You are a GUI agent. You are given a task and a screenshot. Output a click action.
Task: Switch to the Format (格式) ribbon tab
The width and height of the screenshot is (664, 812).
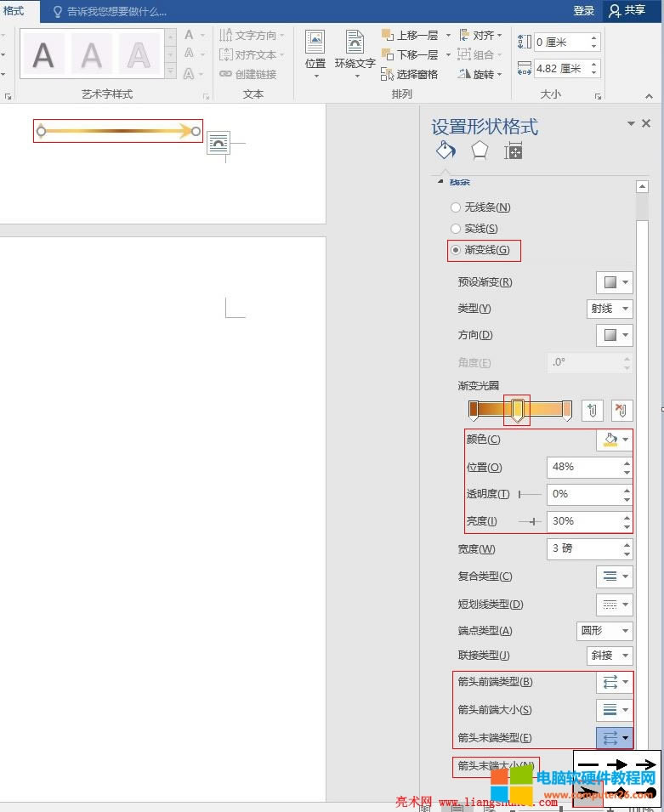click(14, 11)
